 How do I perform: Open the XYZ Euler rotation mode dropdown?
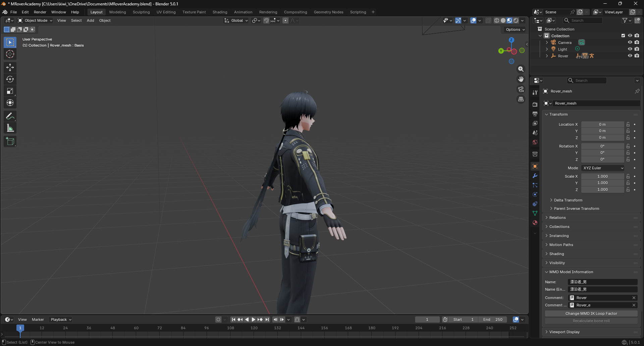point(603,168)
